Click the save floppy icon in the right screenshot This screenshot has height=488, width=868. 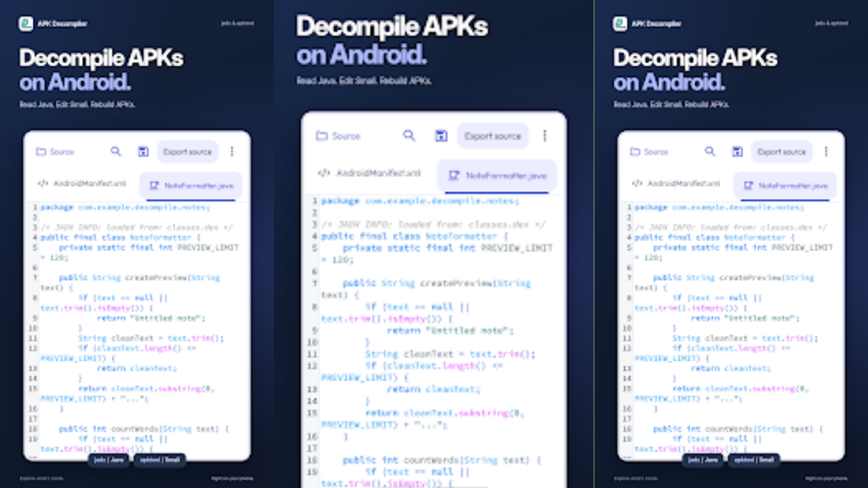[737, 152]
